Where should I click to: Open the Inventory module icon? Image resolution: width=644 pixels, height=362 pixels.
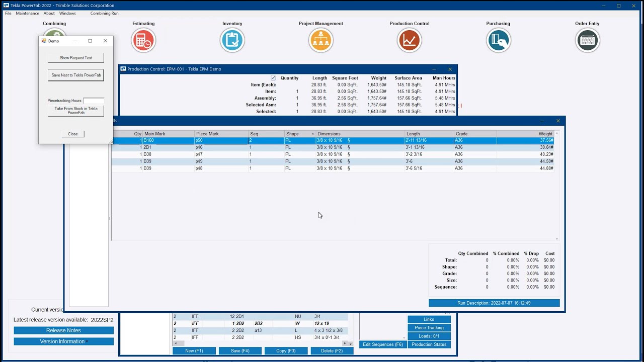pyautogui.click(x=232, y=40)
